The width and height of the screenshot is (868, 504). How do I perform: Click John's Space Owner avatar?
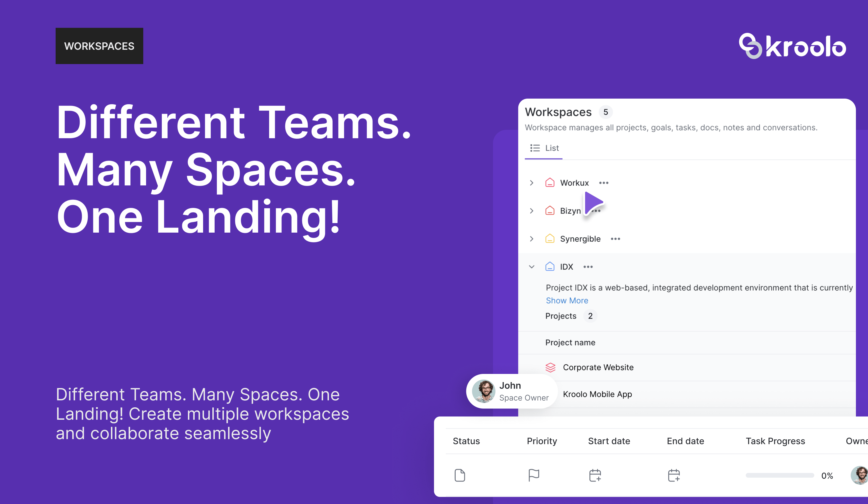(484, 391)
